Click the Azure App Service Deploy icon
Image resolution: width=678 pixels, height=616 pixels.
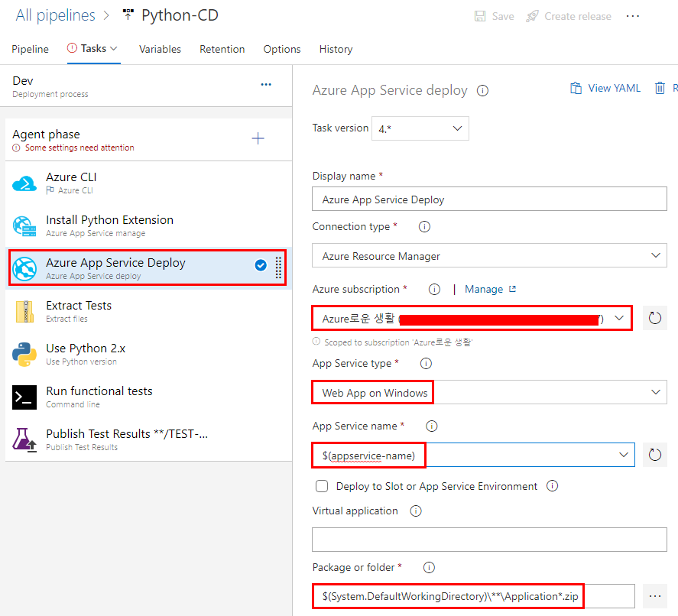(24, 268)
